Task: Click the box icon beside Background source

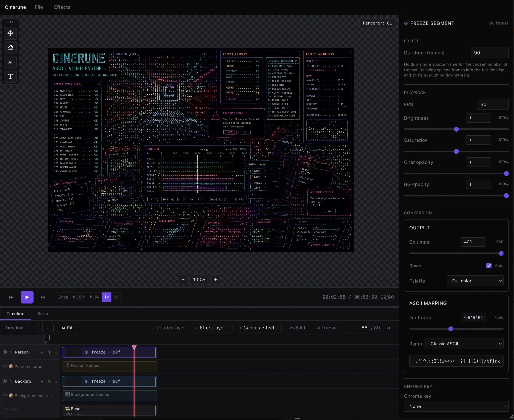Action: coord(11,395)
